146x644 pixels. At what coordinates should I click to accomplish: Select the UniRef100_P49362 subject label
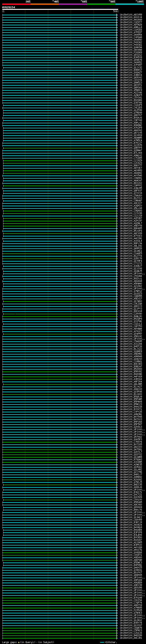(131, 42)
